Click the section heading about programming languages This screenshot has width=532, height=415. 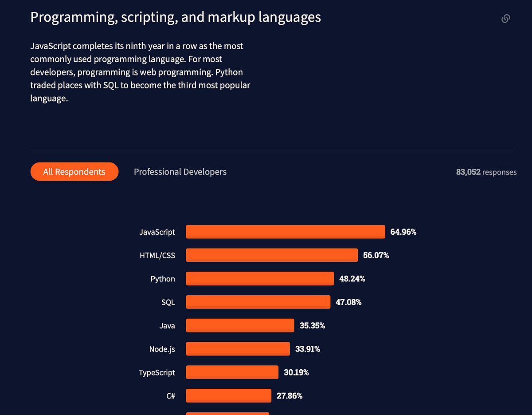pyautogui.click(x=176, y=17)
